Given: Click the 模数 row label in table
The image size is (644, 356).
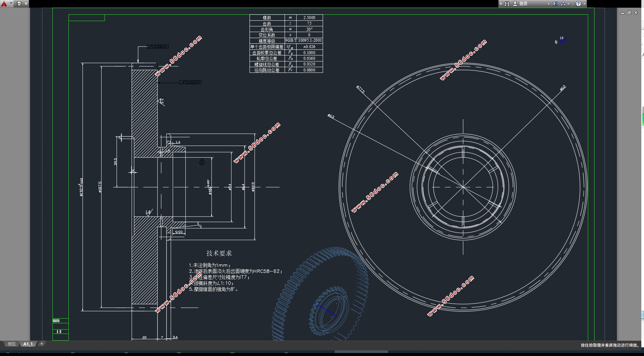Looking at the screenshot, I should coord(267,18).
